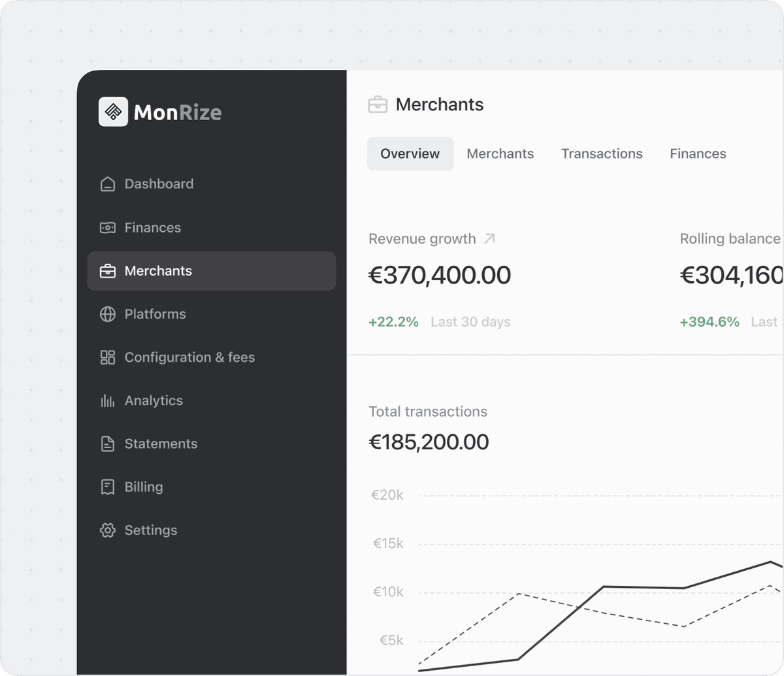Switch to the Finances tab
Image resolution: width=784 pixels, height=676 pixels.
pos(698,153)
